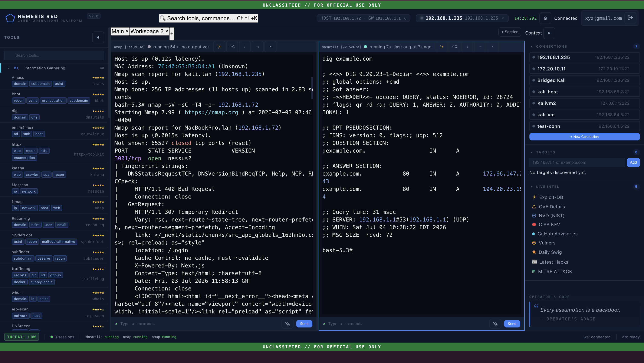Screen dimensions: 644x363
Task: Open CISA KEV intel feed
Action: (x=549, y=225)
